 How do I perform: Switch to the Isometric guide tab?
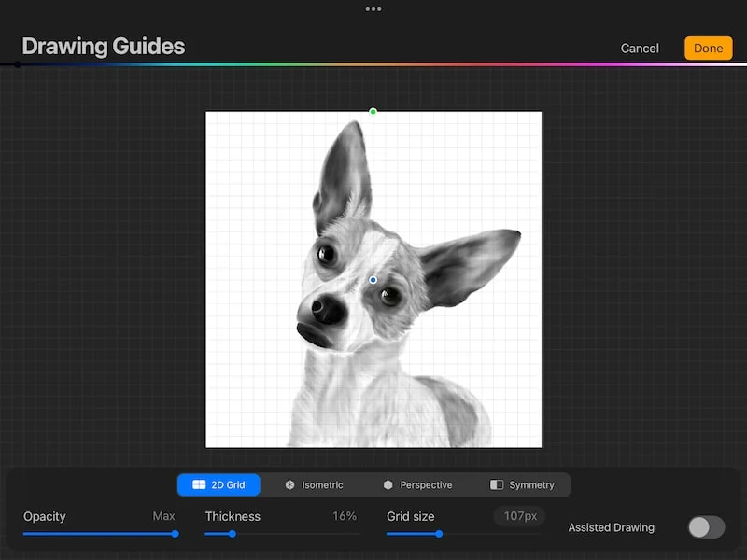click(314, 484)
